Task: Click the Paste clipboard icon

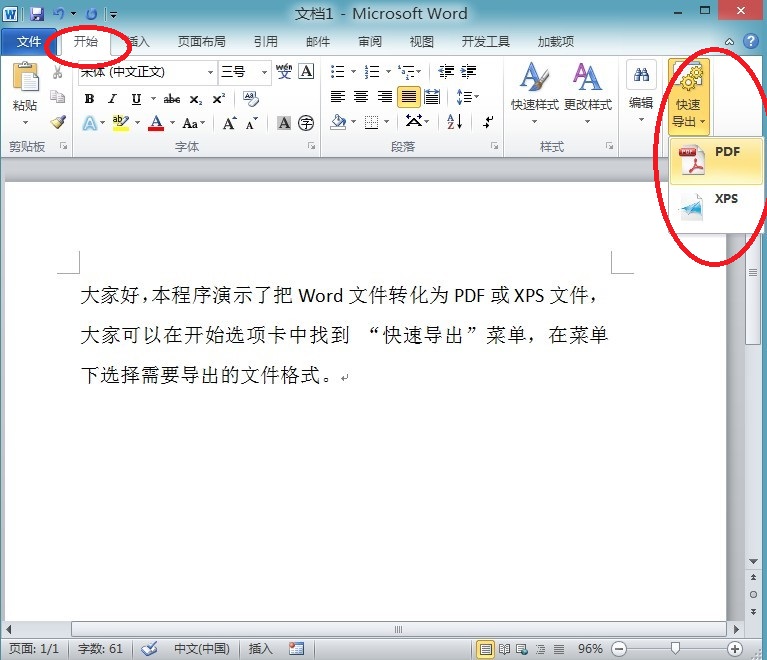Action: tap(25, 78)
